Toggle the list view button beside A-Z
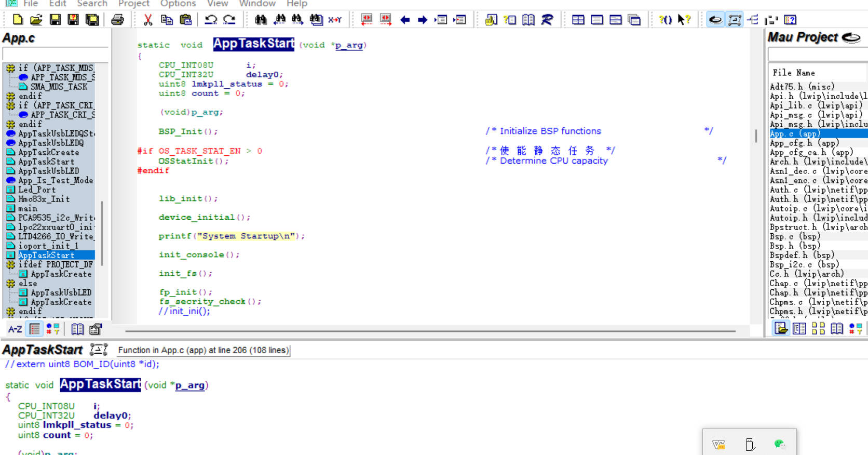The image size is (868, 455). click(35, 329)
